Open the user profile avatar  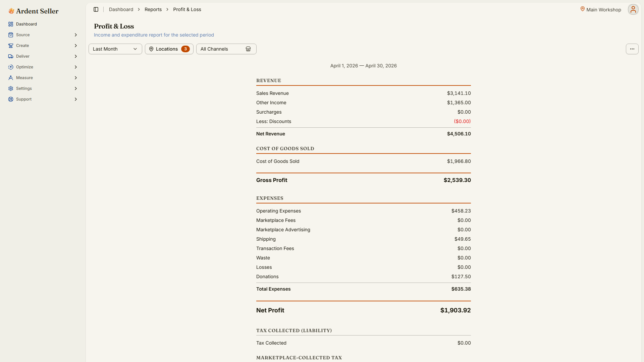[633, 9]
